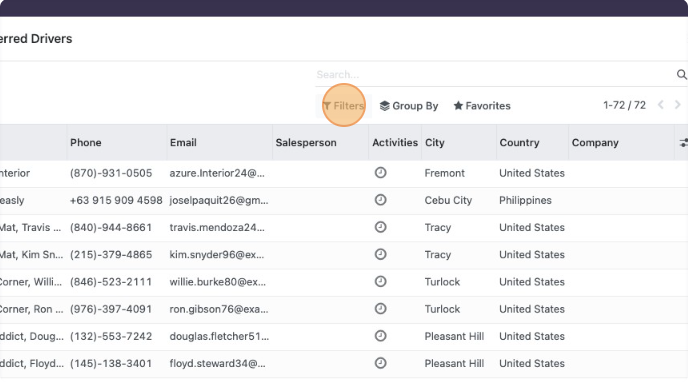This screenshot has width=688, height=382.
Task: Click into the Search field
Action: [x=495, y=75]
